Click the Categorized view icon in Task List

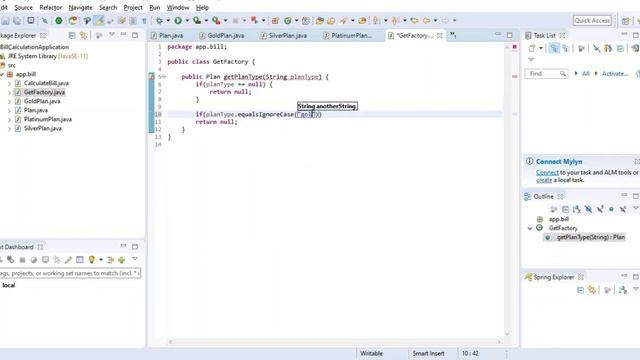coord(554,48)
